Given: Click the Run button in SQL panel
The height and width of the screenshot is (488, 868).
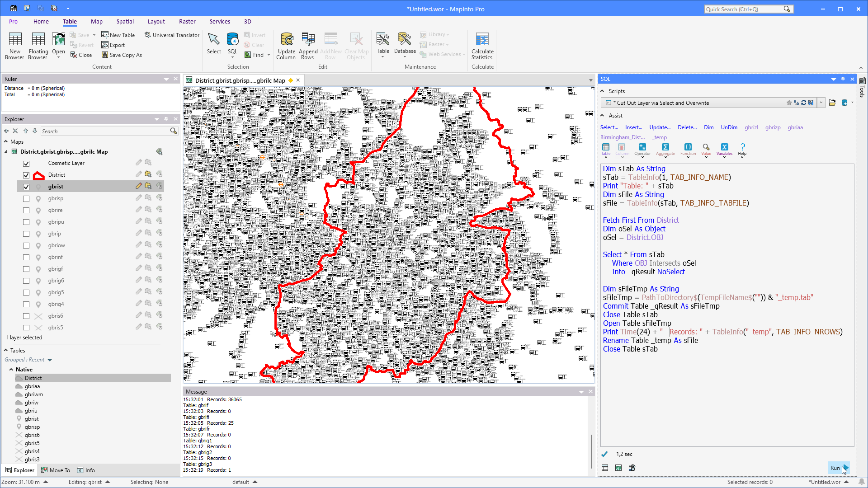Looking at the screenshot, I should (839, 468).
